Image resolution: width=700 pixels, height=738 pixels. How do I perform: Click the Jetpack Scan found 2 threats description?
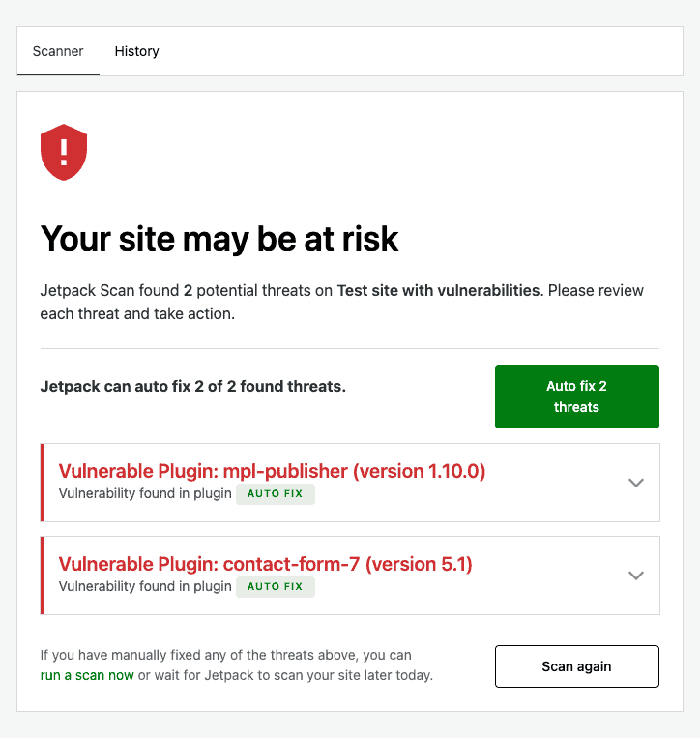click(x=342, y=302)
